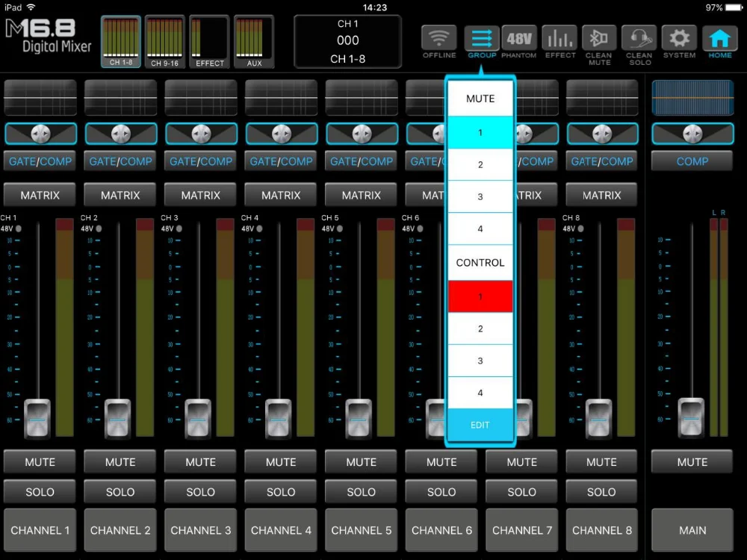Open SYSTEM settings gear
The width and height of the screenshot is (747, 560).
pos(679,38)
